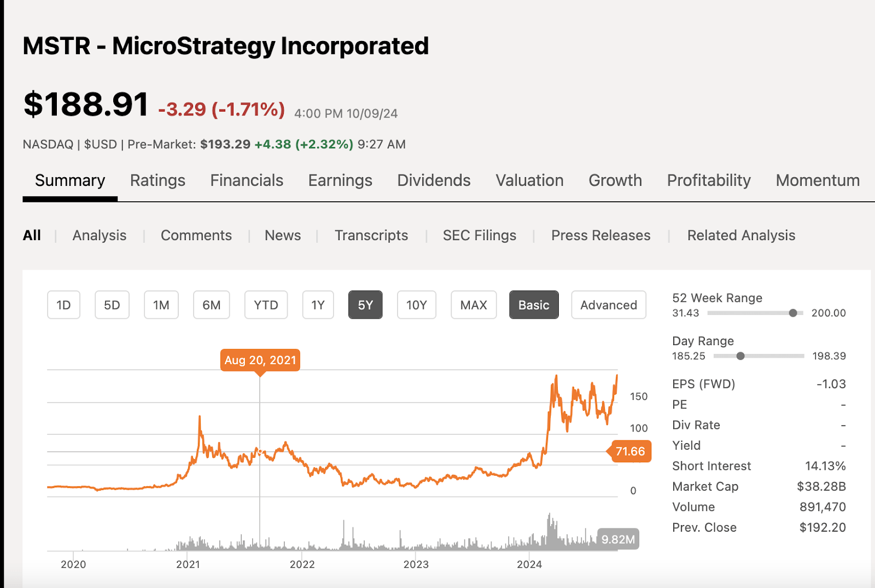Image resolution: width=875 pixels, height=588 pixels.
Task: View Press Releases for MSTR
Action: (600, 235)
